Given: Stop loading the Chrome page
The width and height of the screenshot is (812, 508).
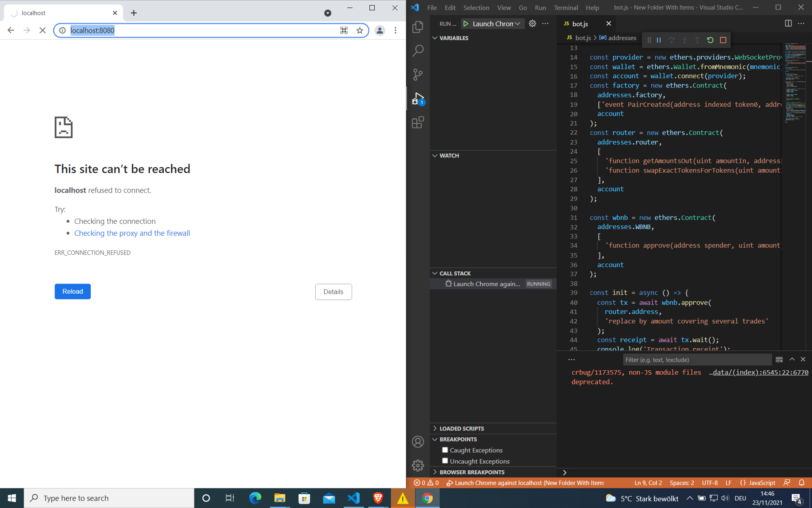Looking at the screenshot, I should [42, 30].
